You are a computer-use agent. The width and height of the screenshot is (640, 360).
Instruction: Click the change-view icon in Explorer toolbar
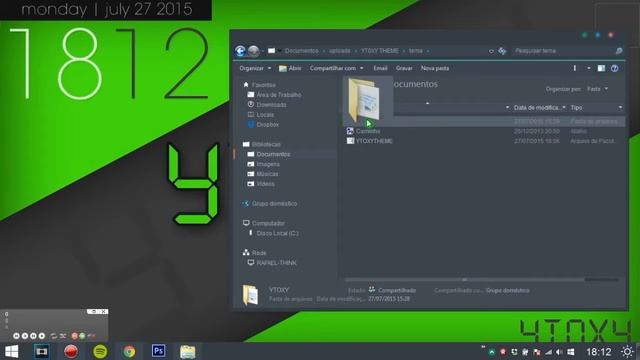coord(575,68)
